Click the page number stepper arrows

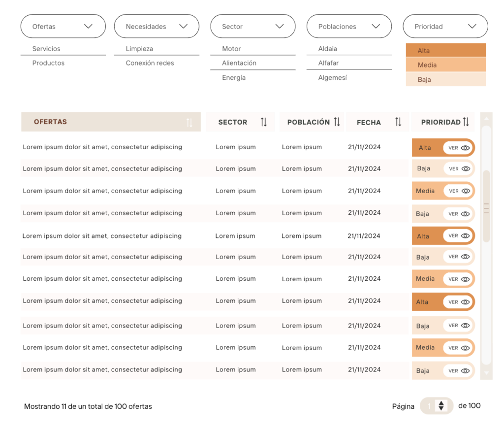(x=441, y=405)
